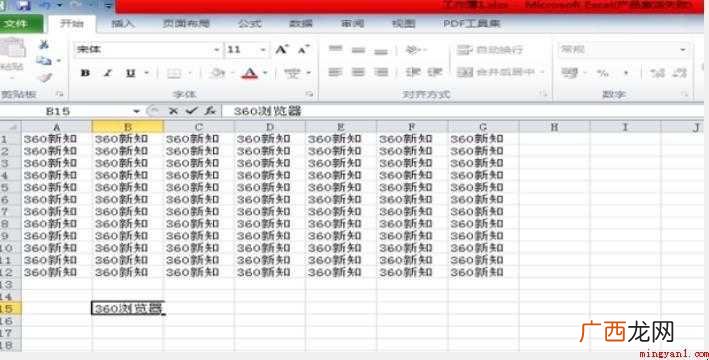709x360 pixels.
Task: Open the Name Box dropdown arrow
Action: coord(136,111)
